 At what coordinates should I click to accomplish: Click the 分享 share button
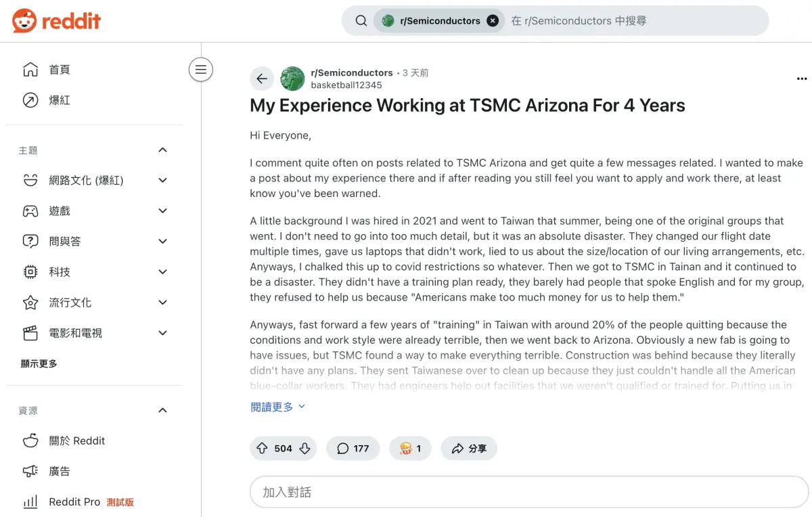point(469,448)
